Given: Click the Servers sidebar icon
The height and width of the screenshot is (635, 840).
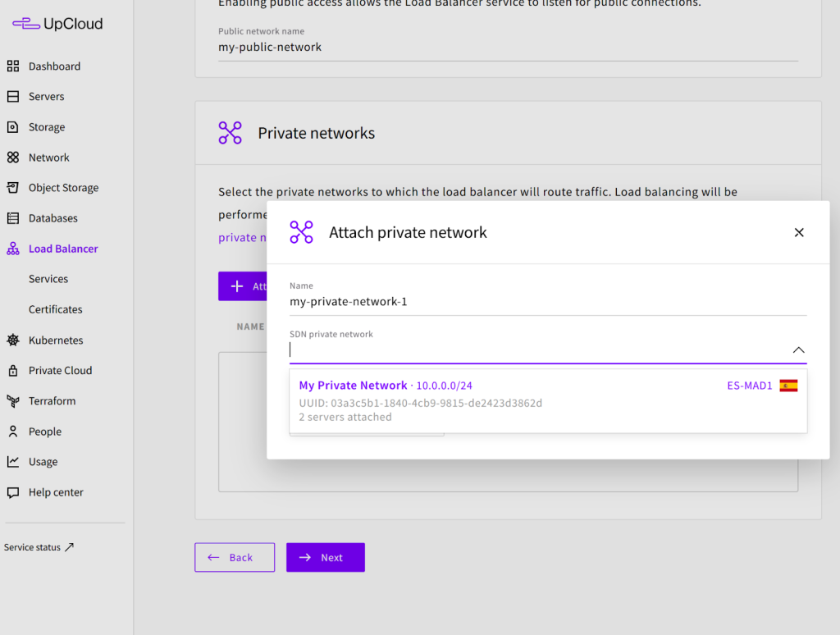Looking at the screenshot, I should coord(13,97).
